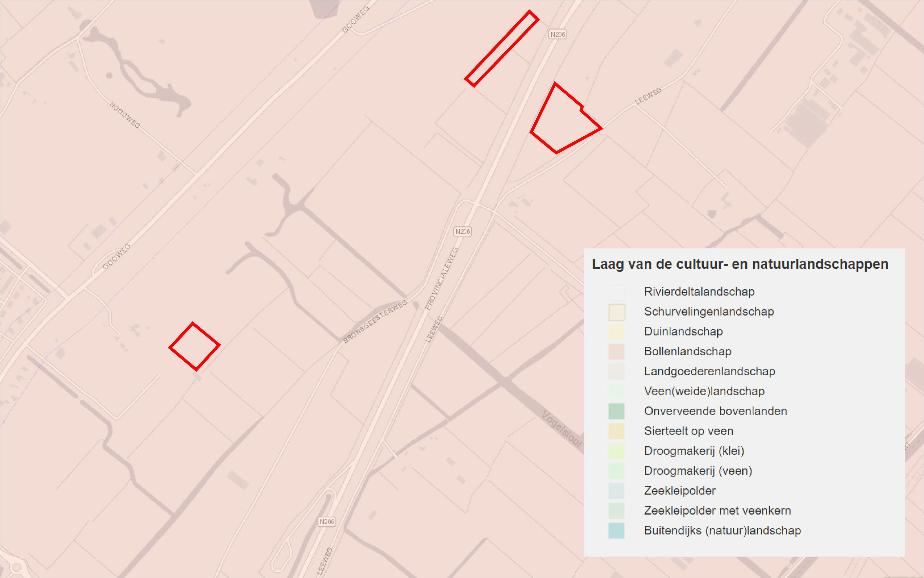Click the Hoogweg road label

[125, 115]
